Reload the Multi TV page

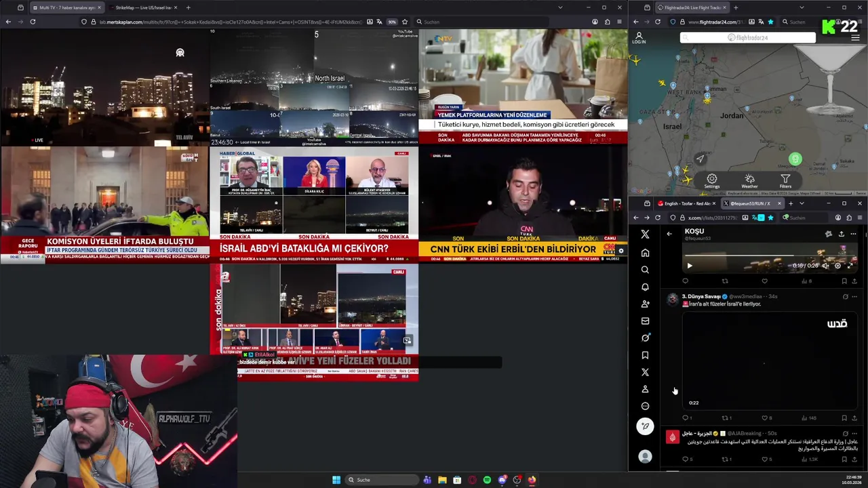[33, 22]
